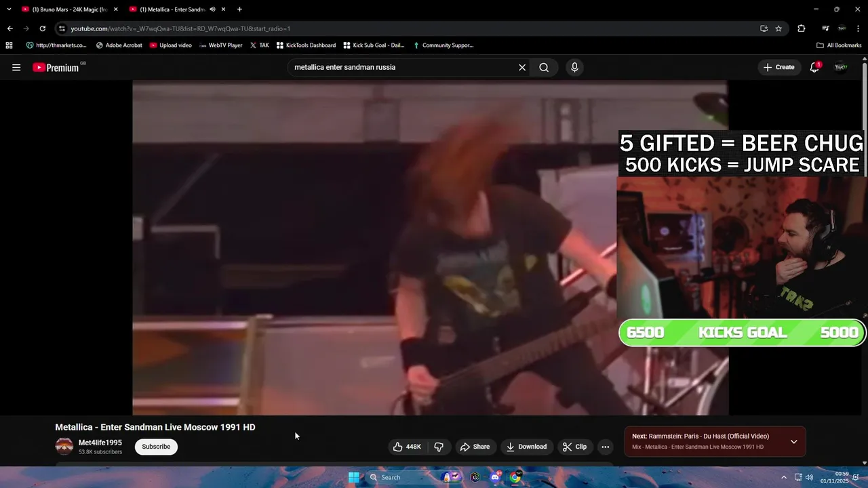868x488 pixels.
Task: Go to YouTube Premium home logo
Action: [x=56, y=67]
